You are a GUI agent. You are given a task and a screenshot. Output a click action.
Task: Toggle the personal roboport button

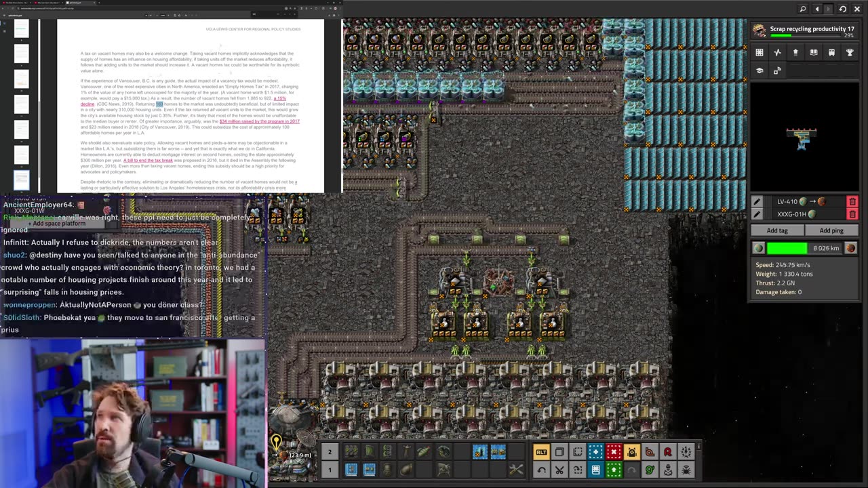tap(632, 452)
